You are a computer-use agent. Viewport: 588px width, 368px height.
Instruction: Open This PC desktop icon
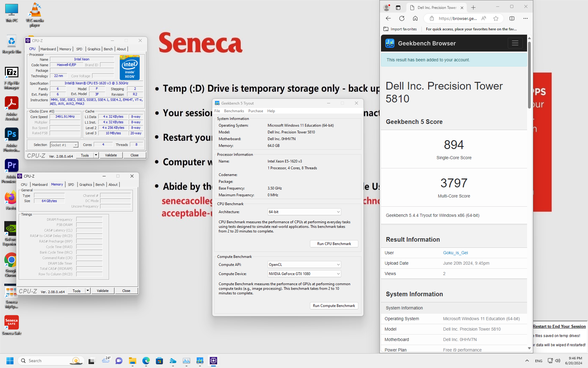tap(12, 13)
